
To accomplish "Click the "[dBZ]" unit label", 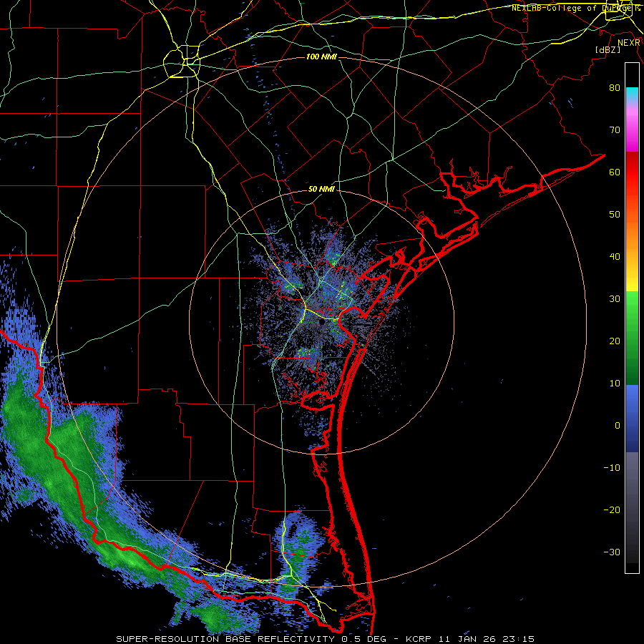I will click(x=608, y=49).
